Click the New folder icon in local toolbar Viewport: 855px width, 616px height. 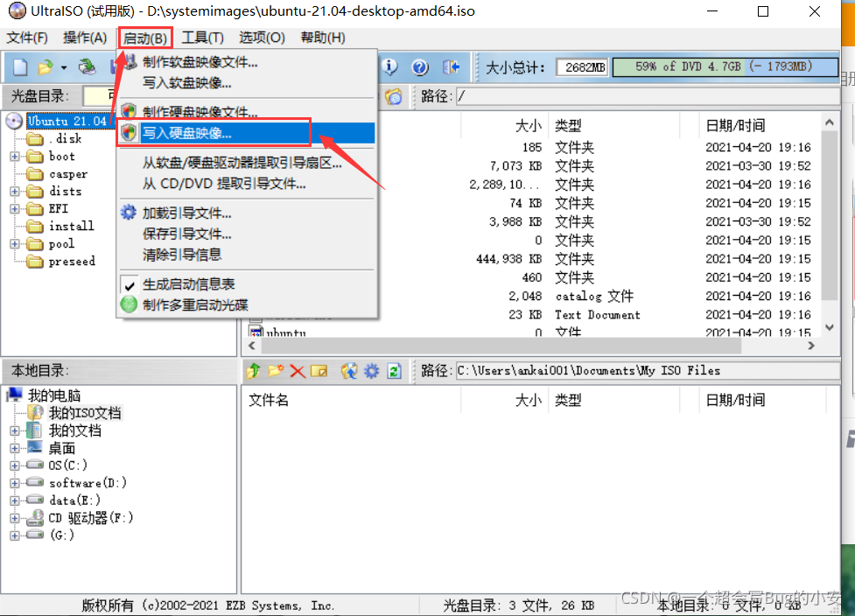click(276, 371)
